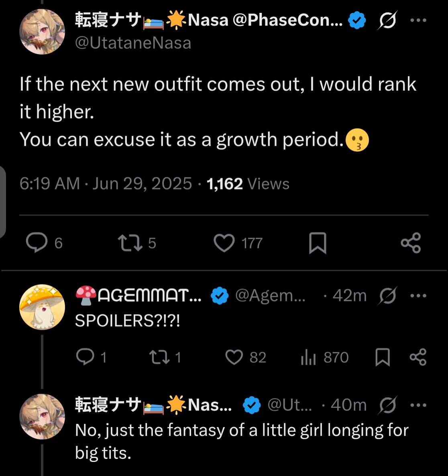Open the @UtataneNasa handle profile
448x476 pixels.
point(133,43)
